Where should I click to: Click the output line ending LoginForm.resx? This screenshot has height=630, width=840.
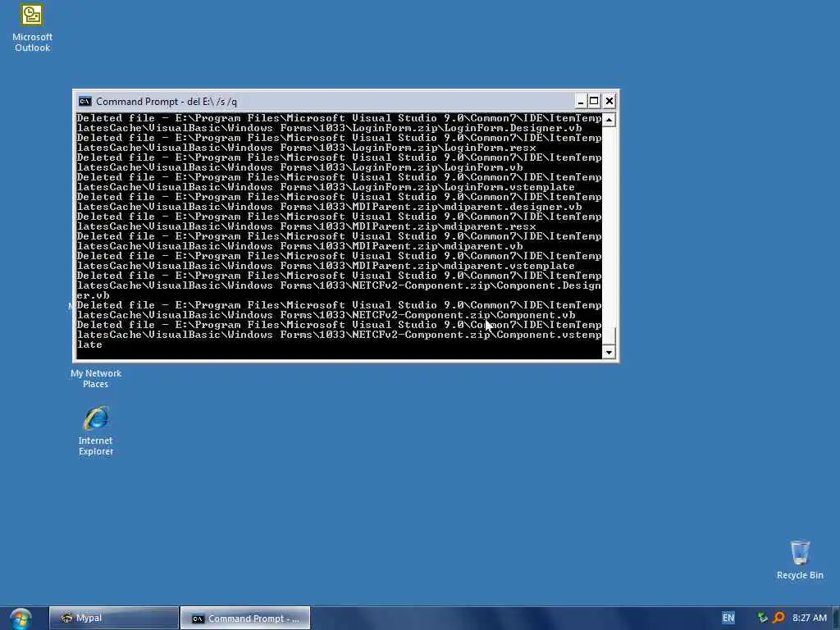(x=307, y=148)
